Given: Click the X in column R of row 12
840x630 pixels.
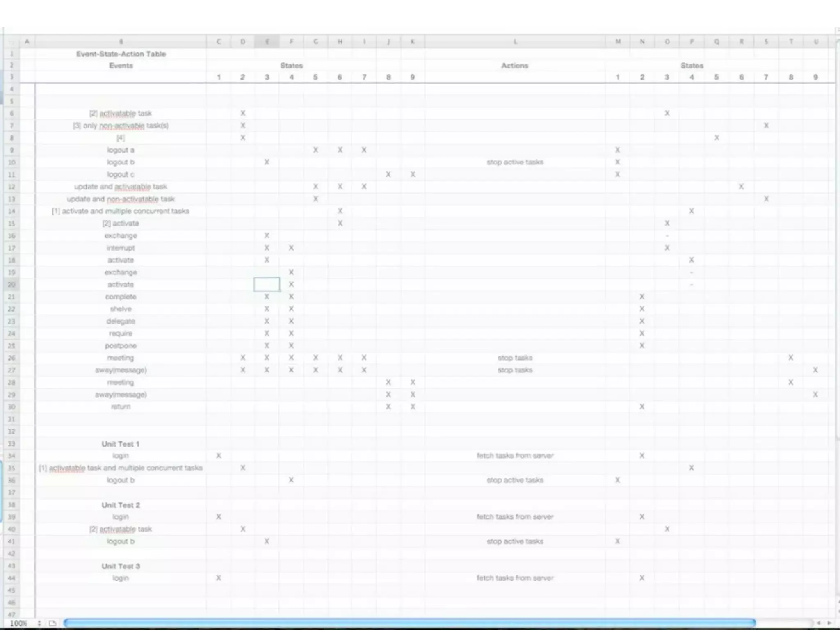Looking at the screenshot, I should 741,187.
